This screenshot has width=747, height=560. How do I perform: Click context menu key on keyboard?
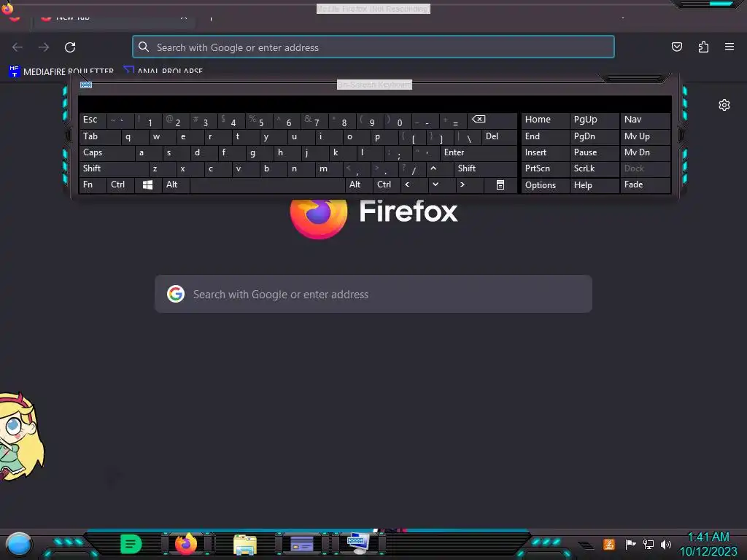click(500, 184)
